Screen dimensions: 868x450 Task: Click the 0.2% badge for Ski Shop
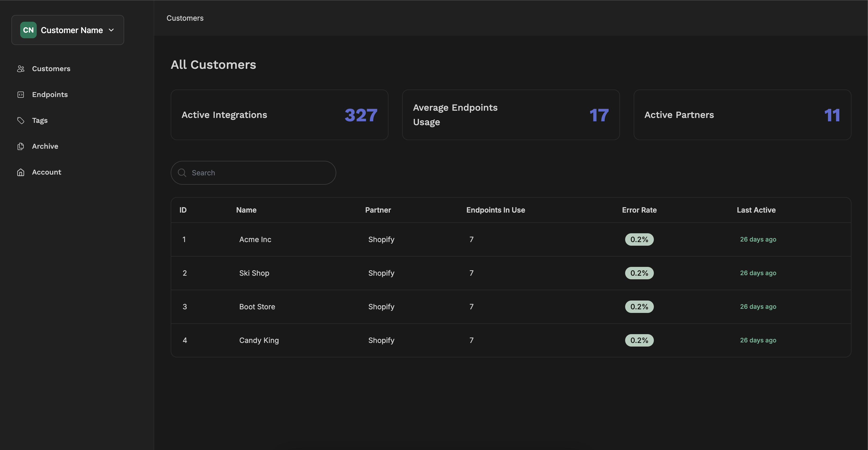[x=639, y=273]
